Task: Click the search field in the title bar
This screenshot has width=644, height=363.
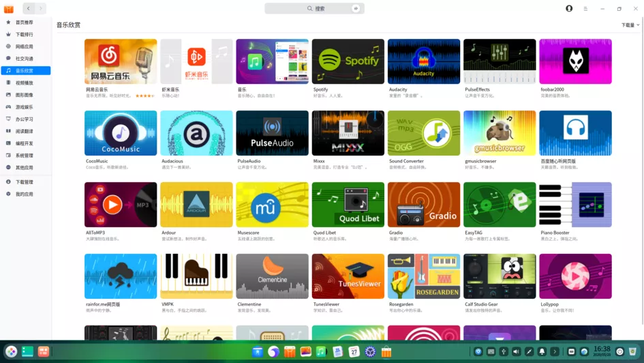Action: tap(314, 8)
